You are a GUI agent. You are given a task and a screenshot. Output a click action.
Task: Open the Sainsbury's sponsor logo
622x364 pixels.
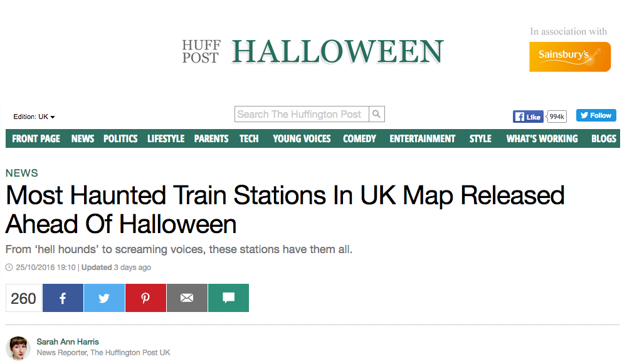click(570, 57)
